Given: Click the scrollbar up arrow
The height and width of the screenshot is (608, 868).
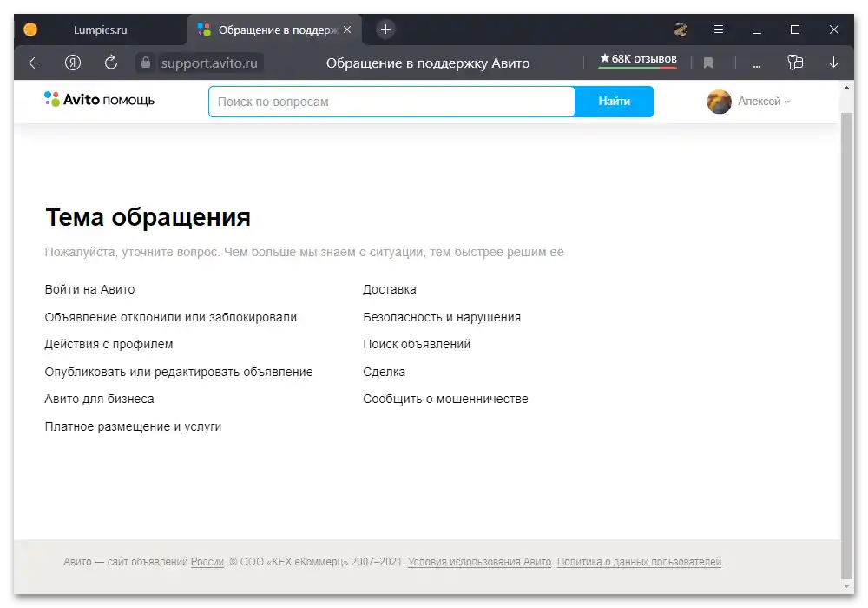Looking at the screenshot, I should [846, 88].
